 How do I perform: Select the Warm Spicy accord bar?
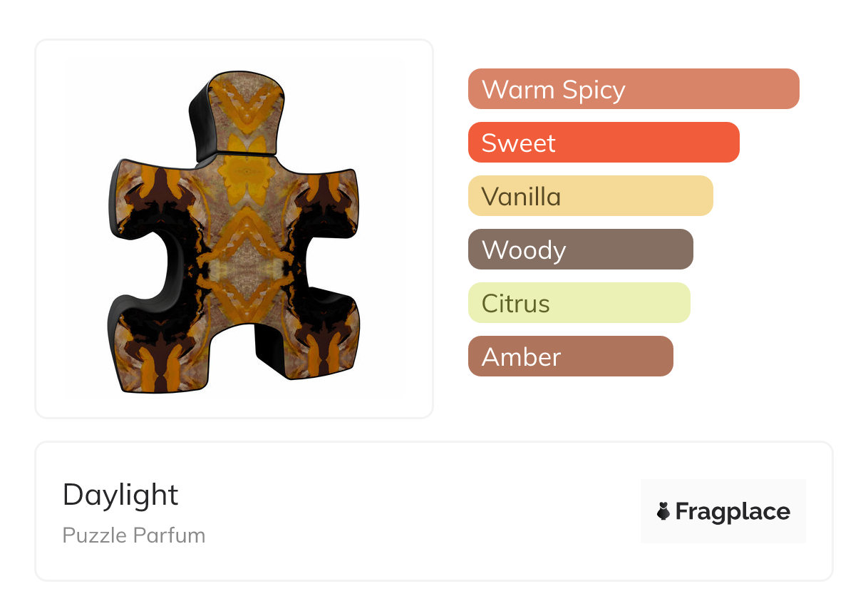[x=633, y=89]
